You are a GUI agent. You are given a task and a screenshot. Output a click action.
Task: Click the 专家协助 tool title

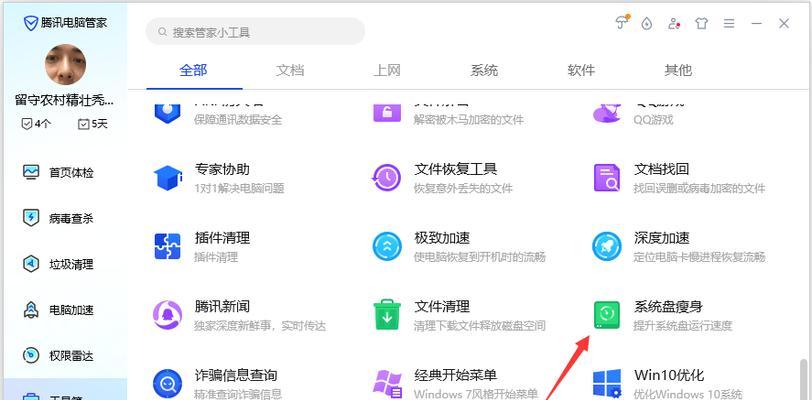(x=222, y=169)
